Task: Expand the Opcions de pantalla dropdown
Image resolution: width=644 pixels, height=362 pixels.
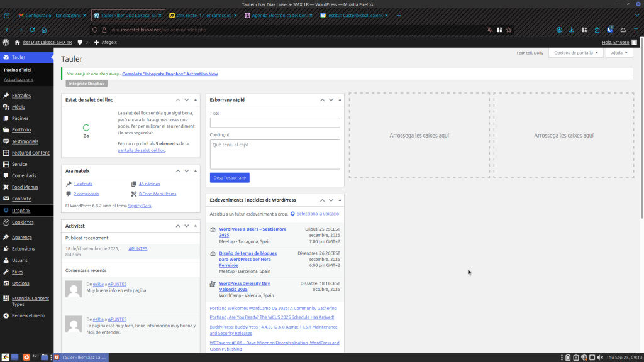Action: [575, 53]
